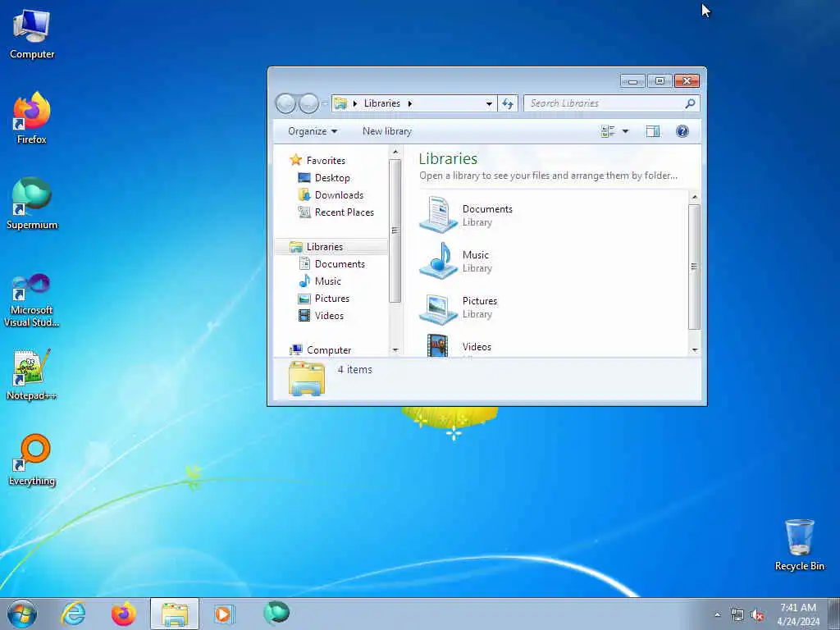Click the file list scroll down arrow
Image resolution: width=840 pixels, height=630 pixels.
coord(694,349)
